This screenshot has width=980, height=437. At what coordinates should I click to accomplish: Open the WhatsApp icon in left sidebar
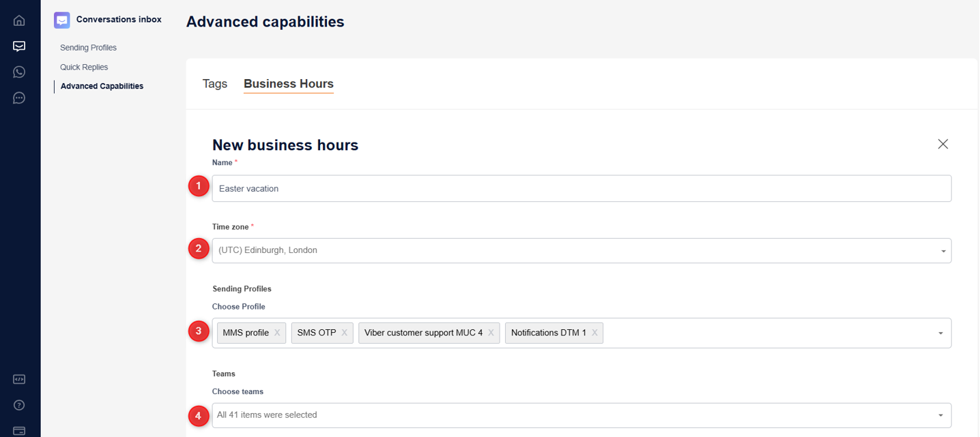click(x=19, y=72)
